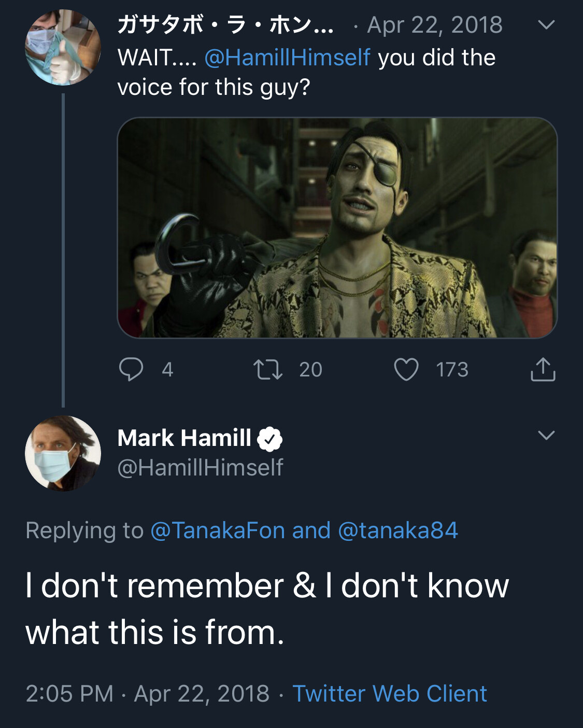Tap the share upload icon
Image resolution: width=583 pixels, height=728 pixels.
click(x=543, y=370)
